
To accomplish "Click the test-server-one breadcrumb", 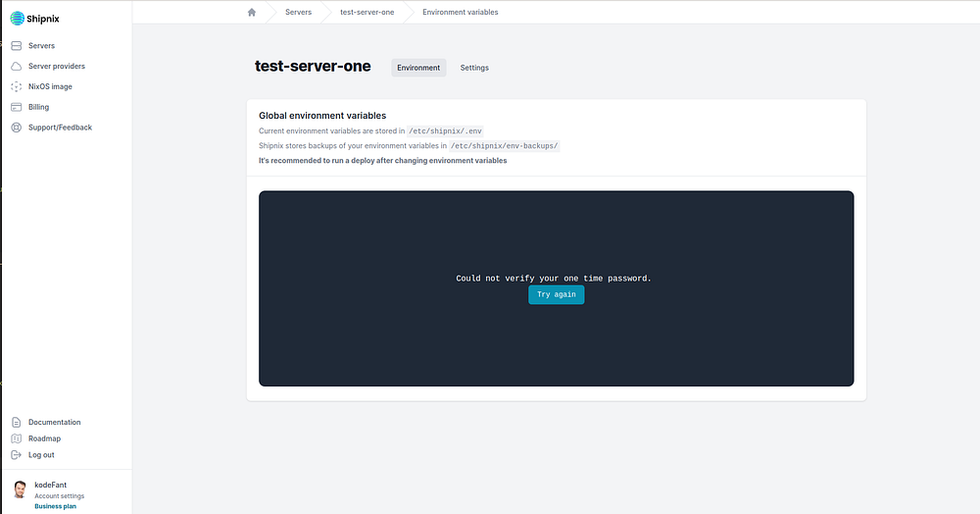I will tap(367, 12).
